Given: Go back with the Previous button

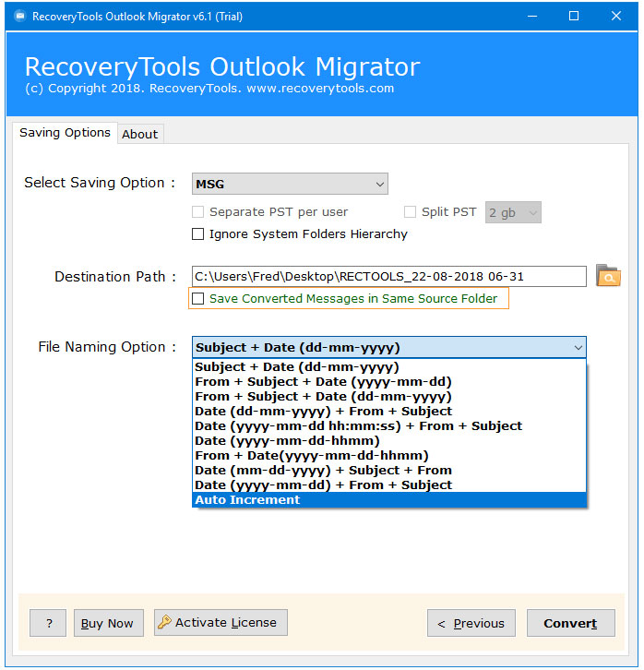Looking at the screenshot, I should (x=471, y=623).
